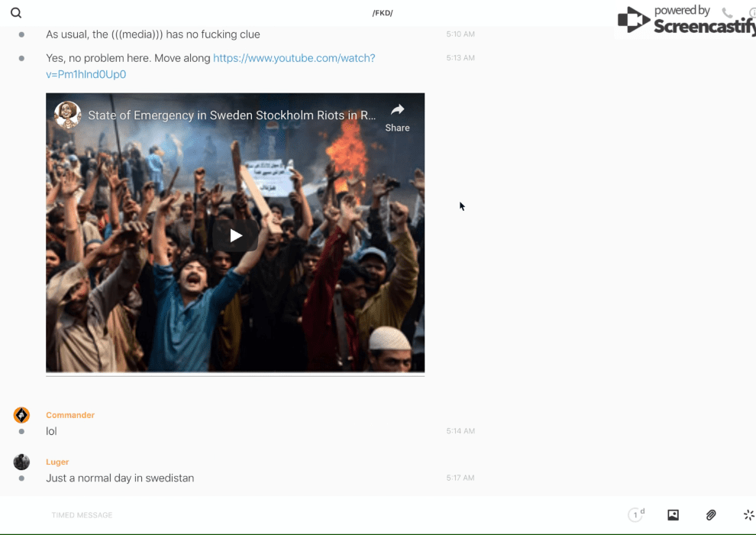Image resolution: width=756 pixels, height=535 pixels.
Task: Click the Luger sender name
Action: 57,462
